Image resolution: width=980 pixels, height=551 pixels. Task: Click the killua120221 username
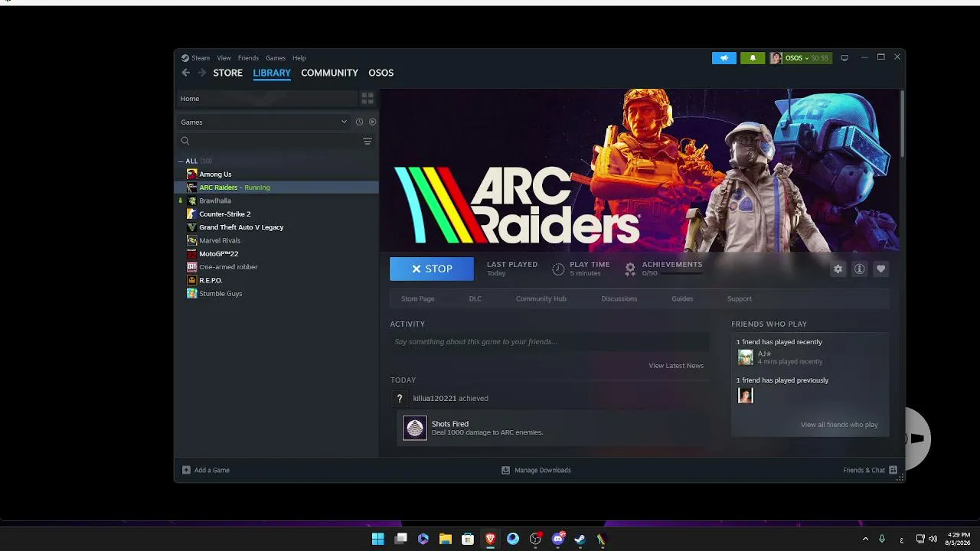434,399
